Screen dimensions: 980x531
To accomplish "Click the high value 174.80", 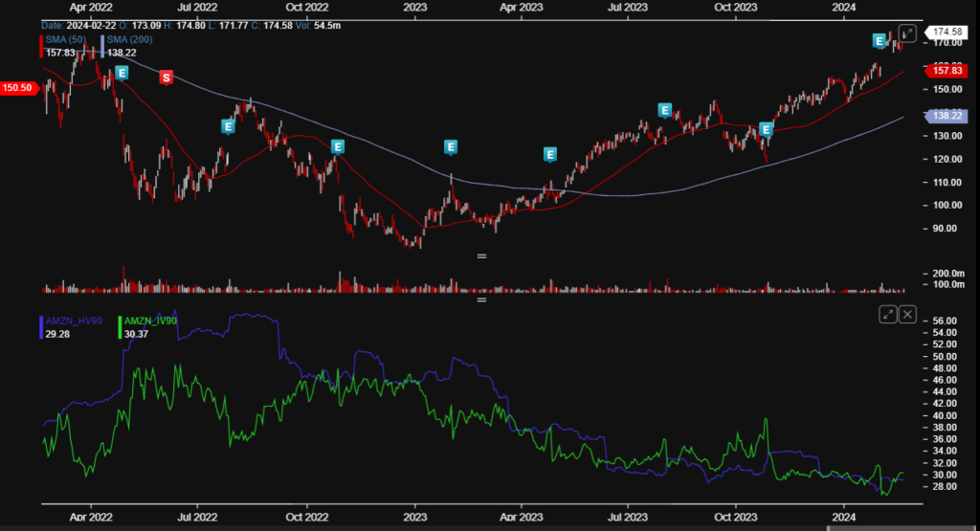I will (191, 26).
